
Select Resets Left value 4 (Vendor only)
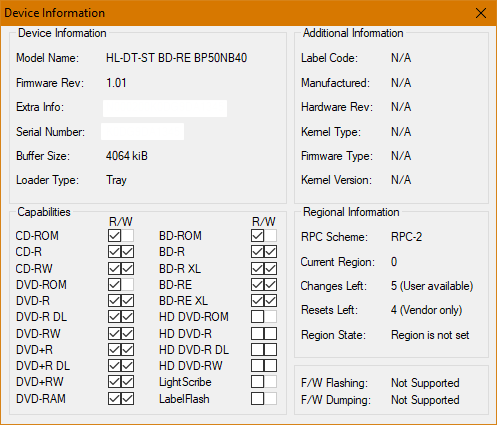426,310
